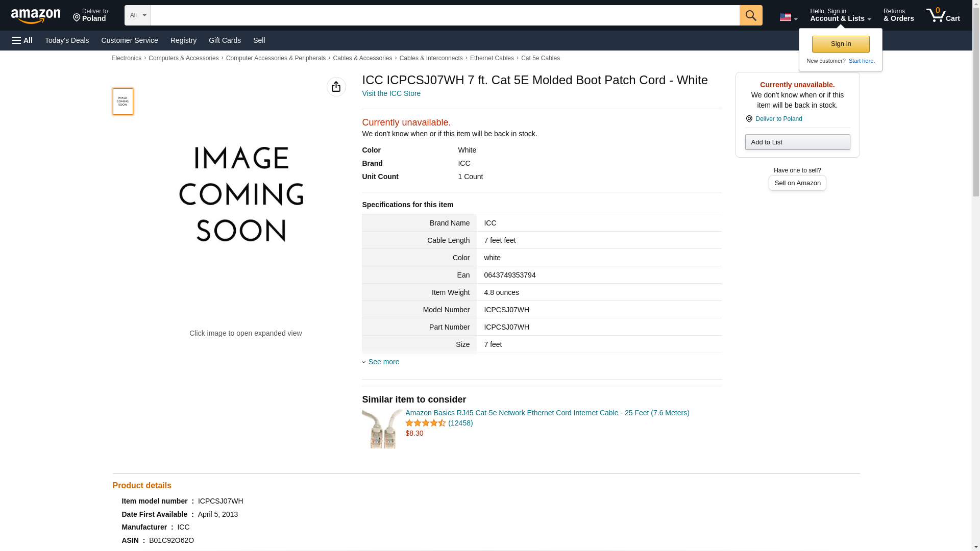Open the search category All dropdown
This screenshot has width=980, height=551.
[x=137, y=15]
